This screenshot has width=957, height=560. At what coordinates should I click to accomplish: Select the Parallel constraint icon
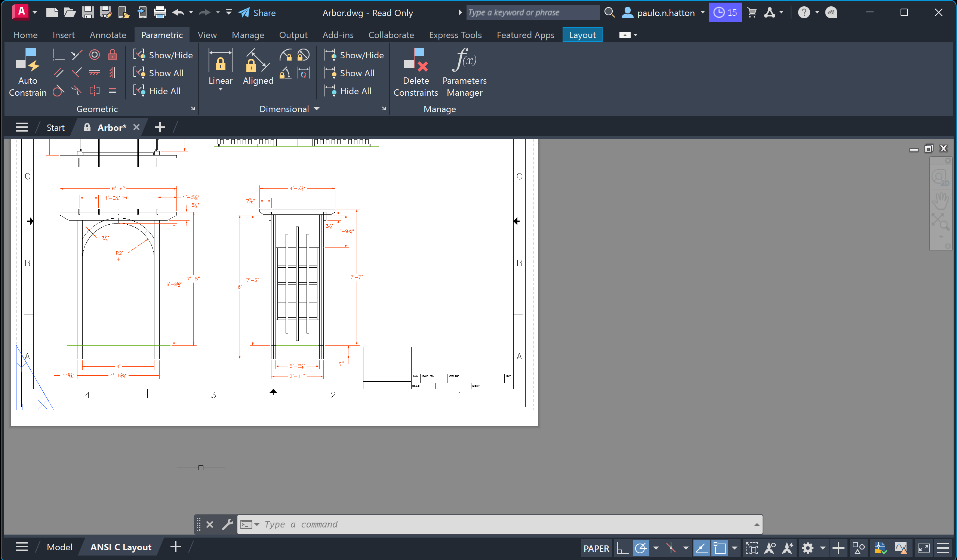pos(58,73)
